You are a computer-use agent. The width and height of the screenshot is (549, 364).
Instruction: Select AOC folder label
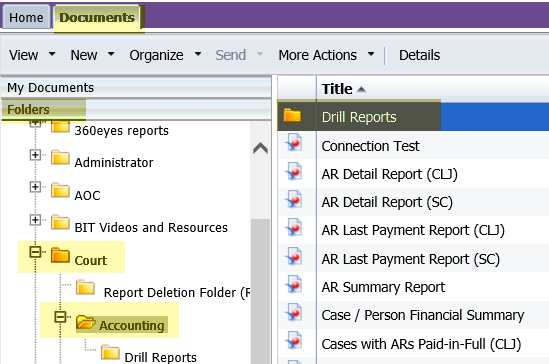[87, 195]
